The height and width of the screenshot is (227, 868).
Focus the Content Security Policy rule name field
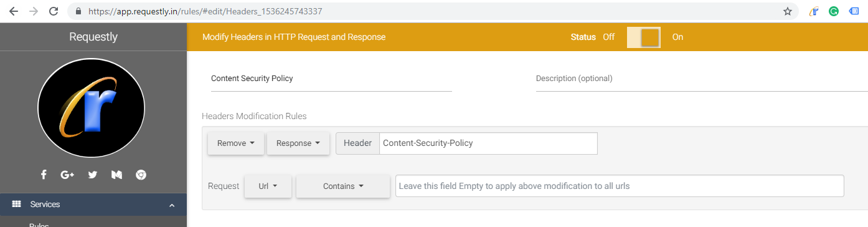coord(331,79)
